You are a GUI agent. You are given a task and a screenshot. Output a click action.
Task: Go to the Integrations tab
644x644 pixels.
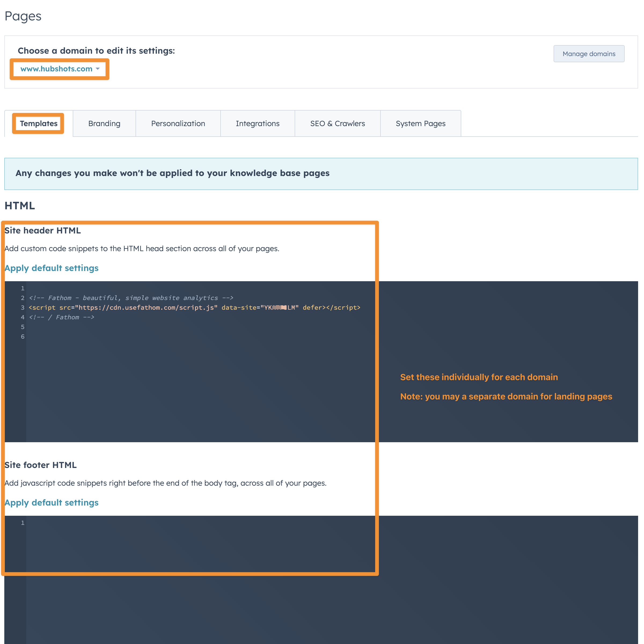point(257,124)
